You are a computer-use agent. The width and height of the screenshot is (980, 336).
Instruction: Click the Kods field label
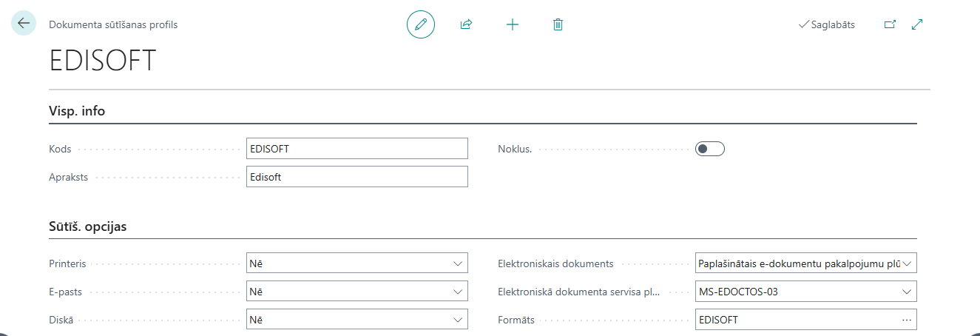(x=60, y=149)
